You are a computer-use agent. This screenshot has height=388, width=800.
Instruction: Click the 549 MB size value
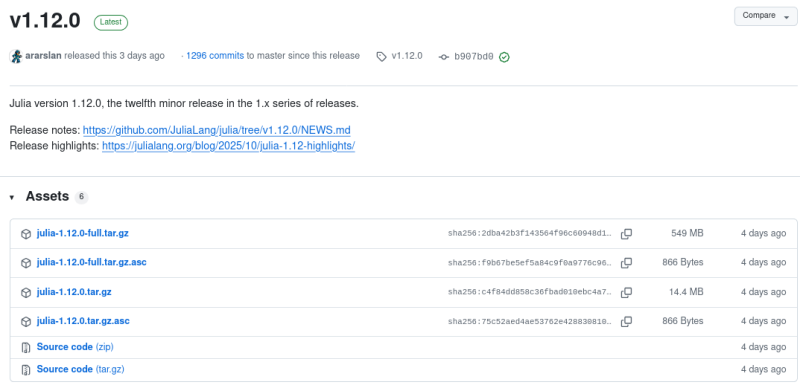pos(687,233)
